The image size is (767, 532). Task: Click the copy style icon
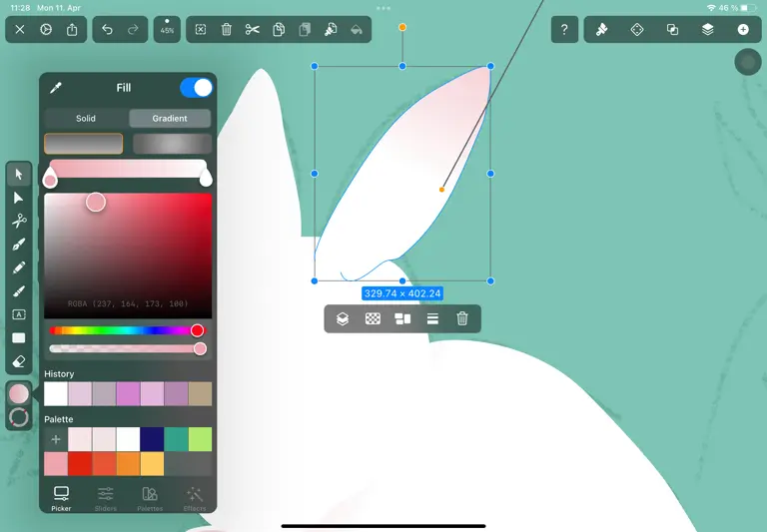tap(331, 30)
